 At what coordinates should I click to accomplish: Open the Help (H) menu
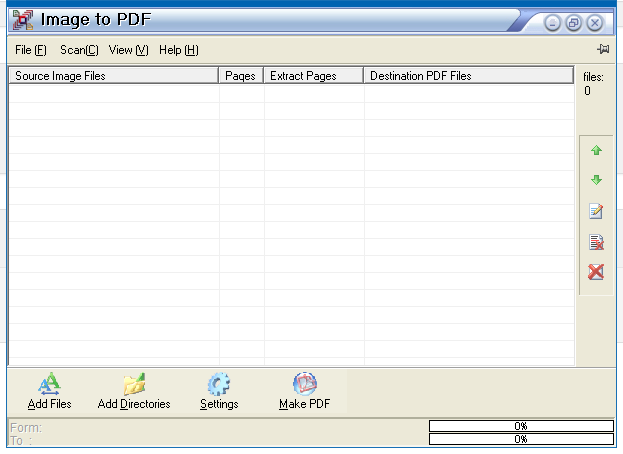tap(179, 50)
